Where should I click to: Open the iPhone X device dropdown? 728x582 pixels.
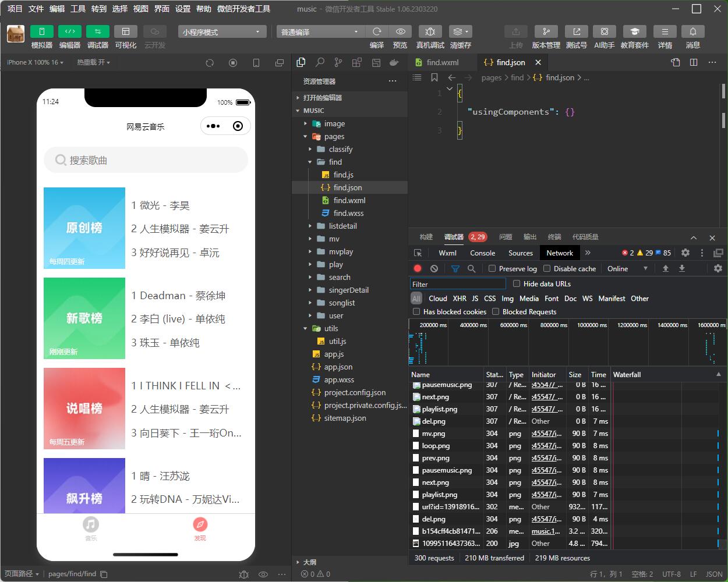pyautogui.click(x=35, y=62)
